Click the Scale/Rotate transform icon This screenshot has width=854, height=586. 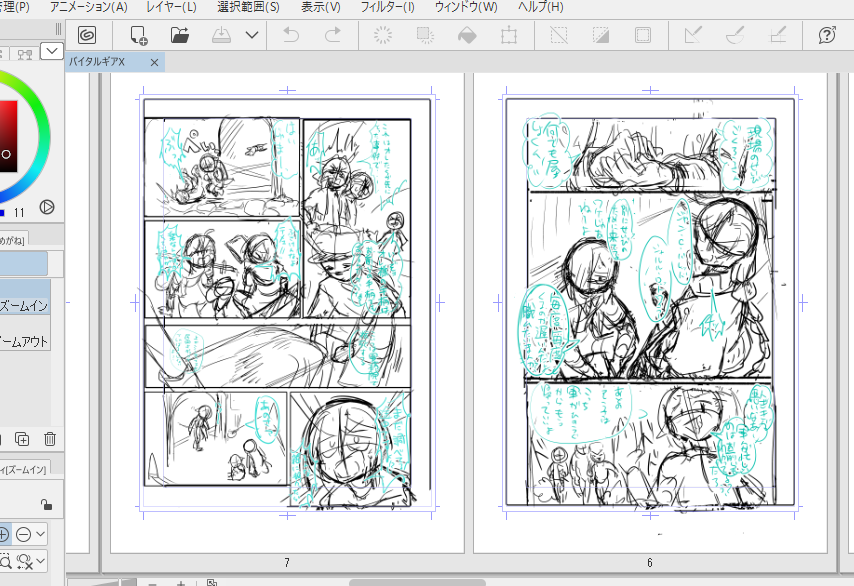(509, 35)
